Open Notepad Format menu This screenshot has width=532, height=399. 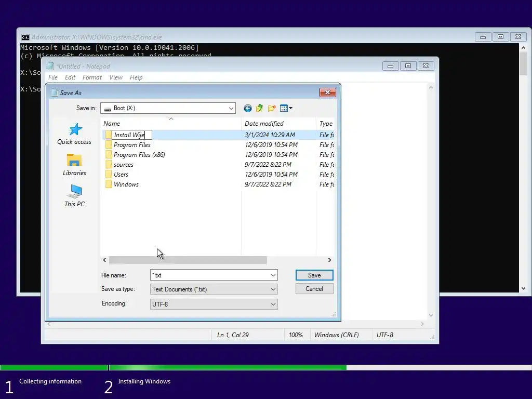92,77
